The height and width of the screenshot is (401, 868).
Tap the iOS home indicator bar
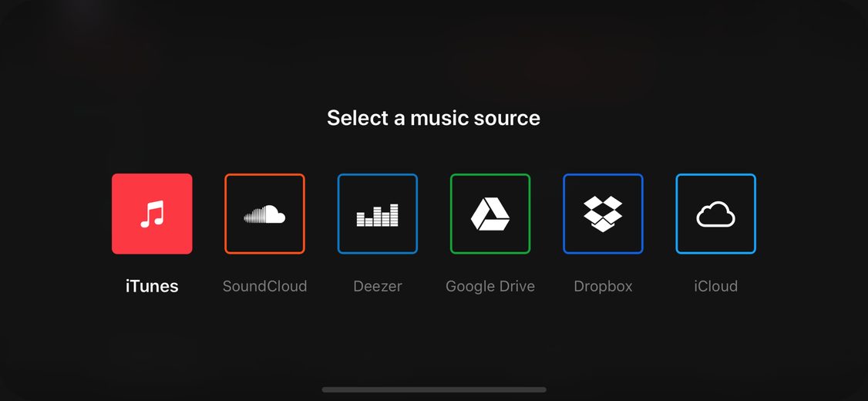(434, 390)
